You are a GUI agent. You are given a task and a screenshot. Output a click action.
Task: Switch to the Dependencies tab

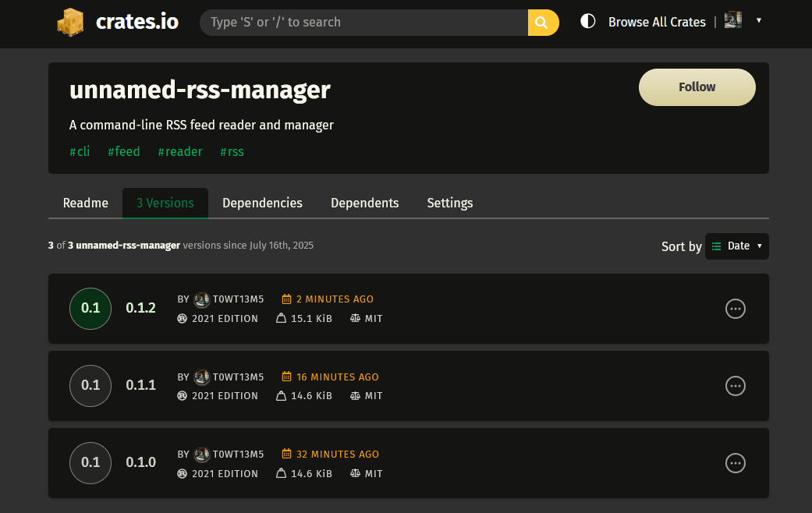[x=262, y=203]
